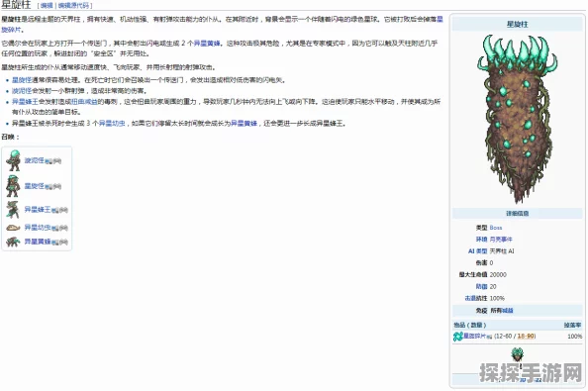Click the 召唤： label above summon list
The height and width of the screenshot is (391, 588).
pyautogui.click(x=10, y=137)
